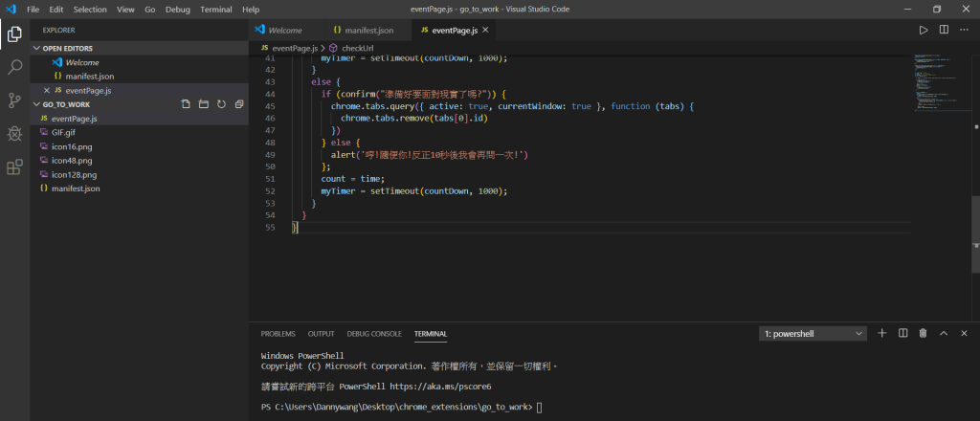Screen dimensions: 980x421
Task: Open the Source Control view
Action: pos(14,100)
